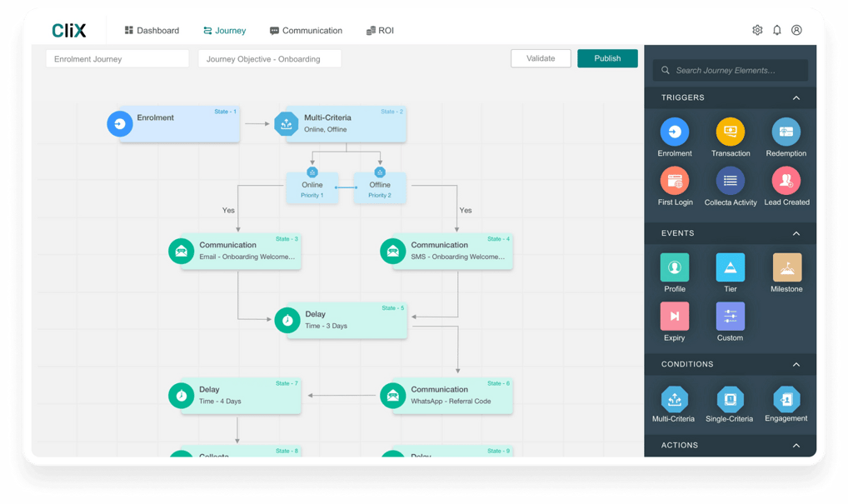
Task: Open notifications bell icon
Action: (776, 30)
